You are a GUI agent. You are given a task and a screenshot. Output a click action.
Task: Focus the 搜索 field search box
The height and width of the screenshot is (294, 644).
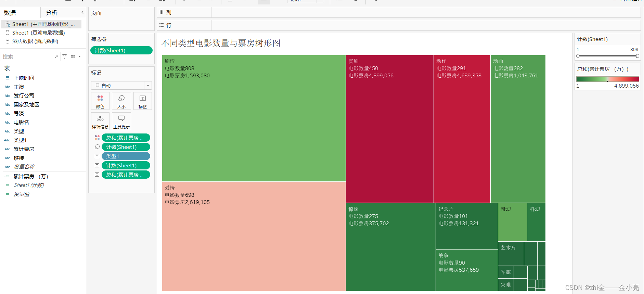tap(30, 56)
